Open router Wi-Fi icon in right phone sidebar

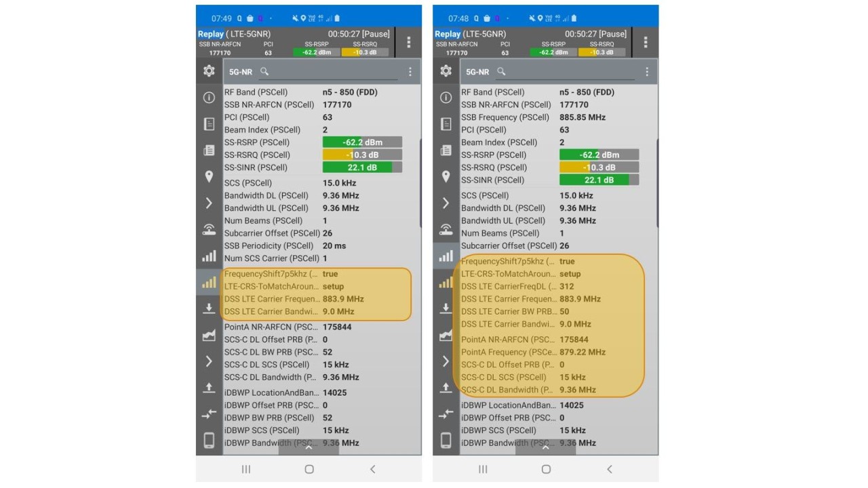tap(446, 229)
